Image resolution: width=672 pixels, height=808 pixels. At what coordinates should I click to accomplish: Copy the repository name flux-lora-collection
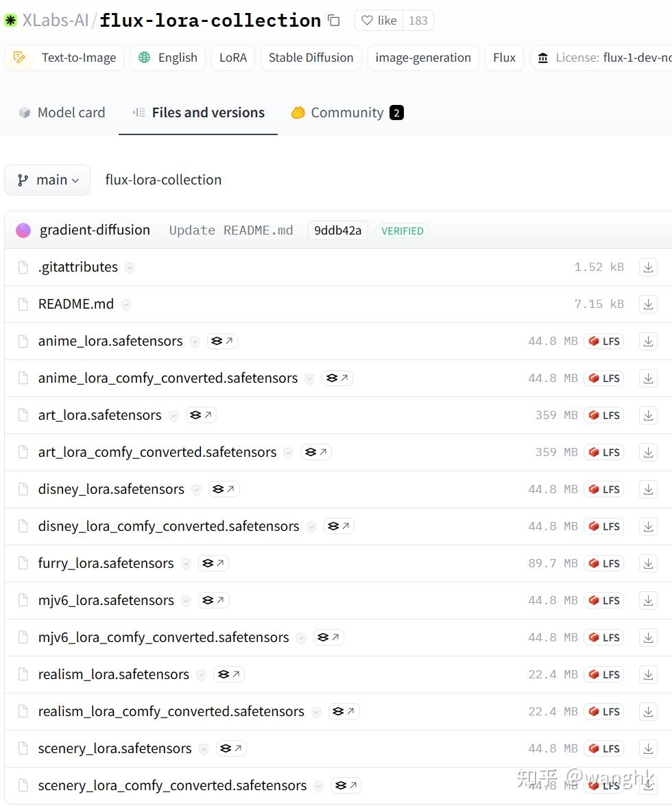coord(334,21)
